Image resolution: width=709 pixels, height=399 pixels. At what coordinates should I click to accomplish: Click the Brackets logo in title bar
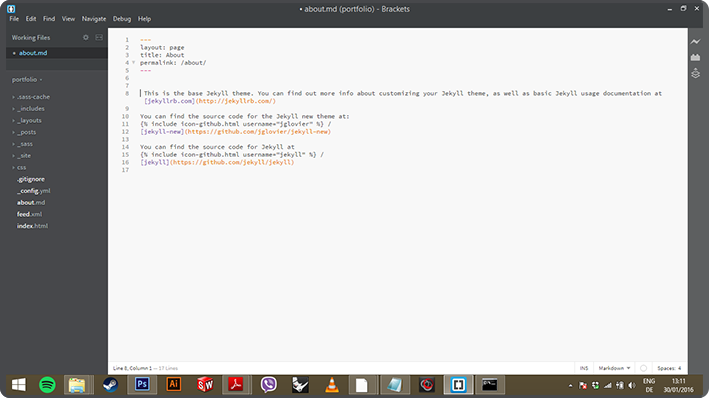click(x=11, y=9)
